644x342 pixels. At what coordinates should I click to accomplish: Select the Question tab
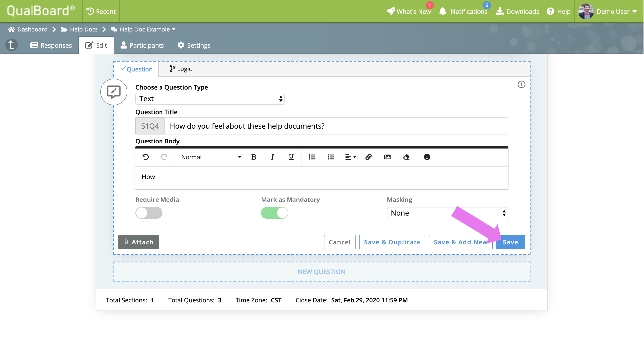point(136,69)
